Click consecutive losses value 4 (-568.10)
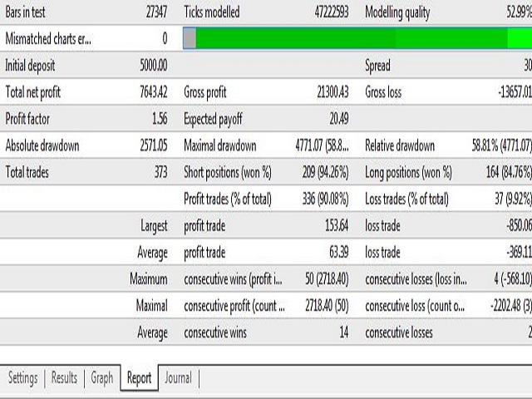This screenshot has height=399, width=532. pos(513,279)
